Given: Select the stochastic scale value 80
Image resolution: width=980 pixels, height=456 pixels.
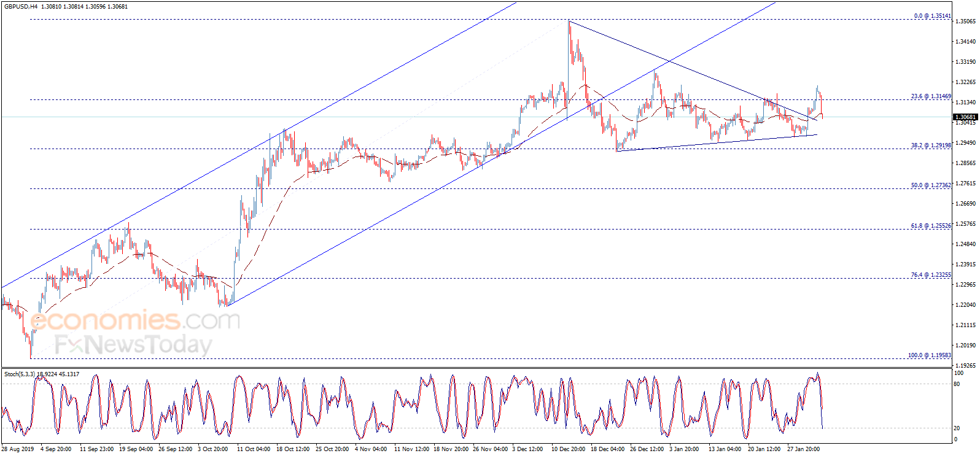Looking at the screenshot, I should 957,384.
